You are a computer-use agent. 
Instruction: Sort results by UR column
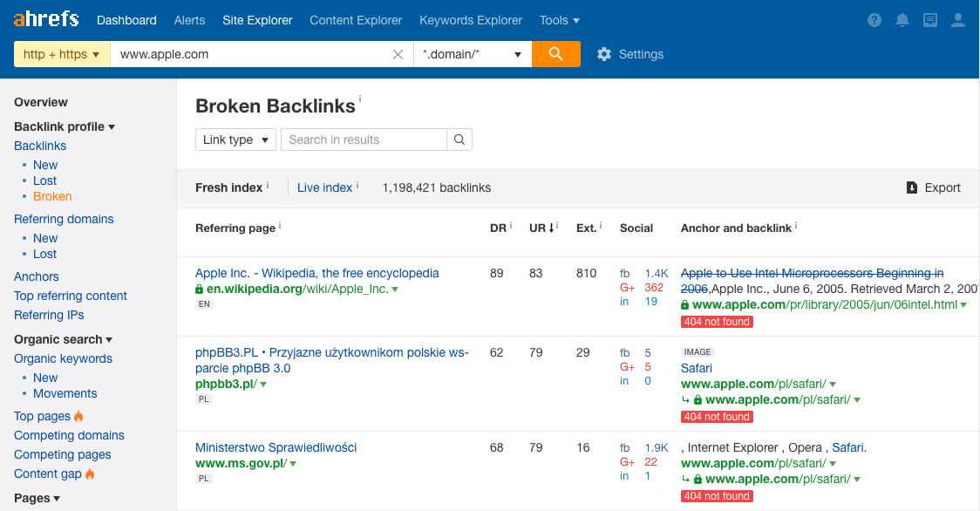(x=541, y=228)
